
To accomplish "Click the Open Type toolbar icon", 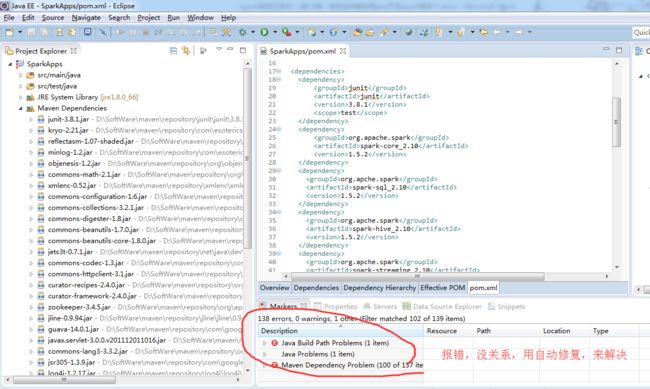I will pos(357,32).
